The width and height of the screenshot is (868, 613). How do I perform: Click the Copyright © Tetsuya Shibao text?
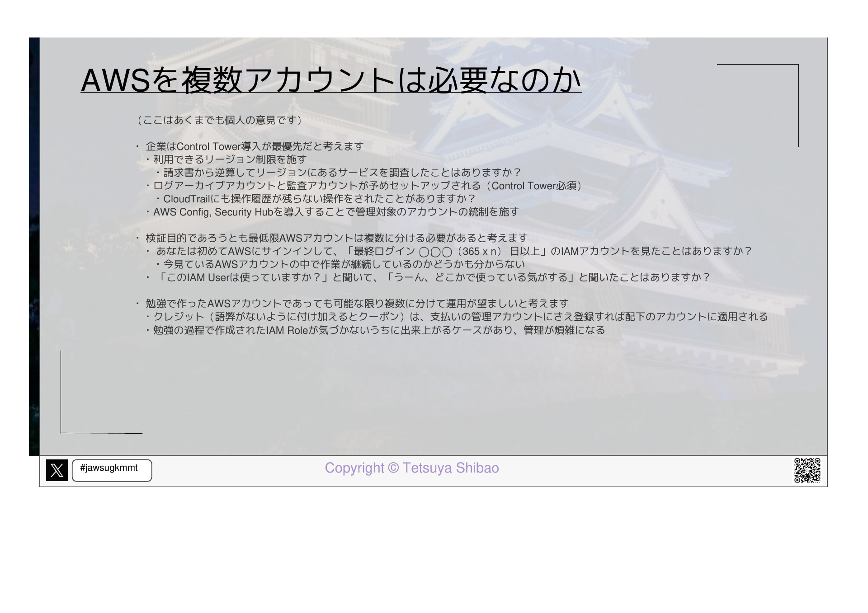pos(412,468)
